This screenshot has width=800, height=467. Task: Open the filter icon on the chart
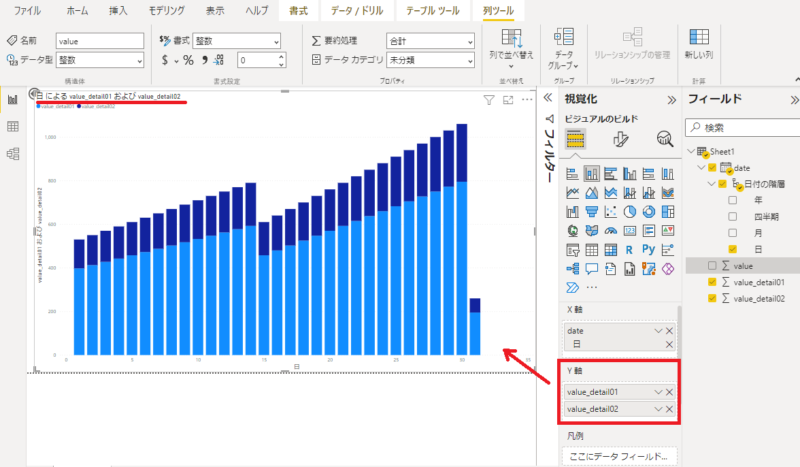pyautogui.click(x=489, y=100)
